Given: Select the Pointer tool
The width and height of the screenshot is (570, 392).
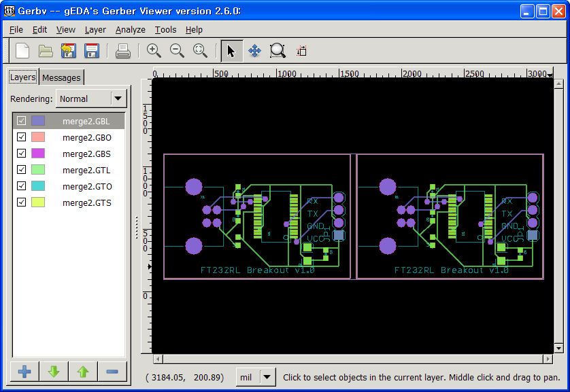Looking at the screenshot, I should coord(231,51).
